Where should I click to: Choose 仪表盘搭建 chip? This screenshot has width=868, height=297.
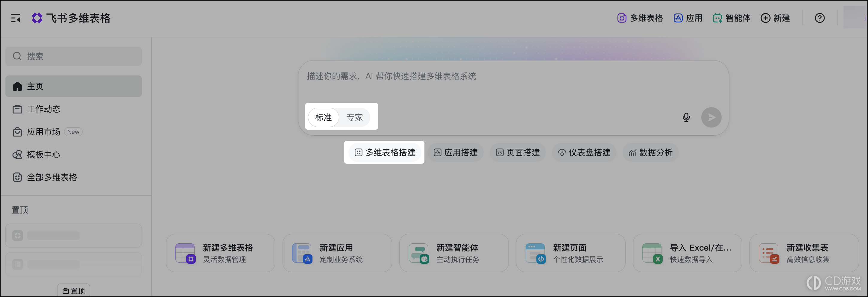pyautogui.click(x=584, y=153)
